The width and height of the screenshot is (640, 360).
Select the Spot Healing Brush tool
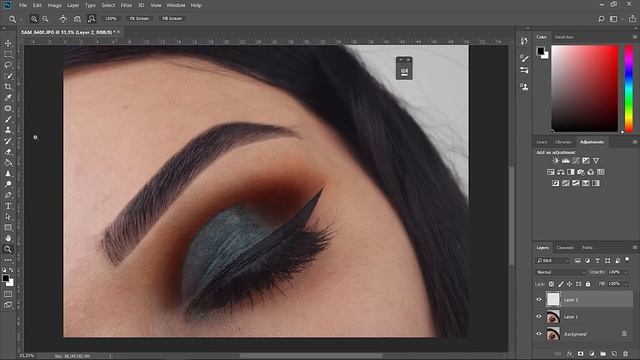point(8,109)
